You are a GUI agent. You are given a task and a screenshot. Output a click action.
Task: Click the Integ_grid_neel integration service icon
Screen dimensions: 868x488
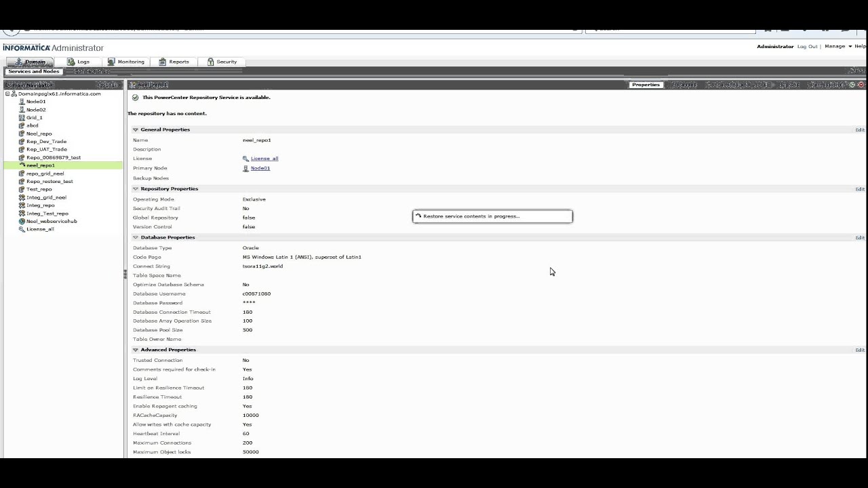22,197
